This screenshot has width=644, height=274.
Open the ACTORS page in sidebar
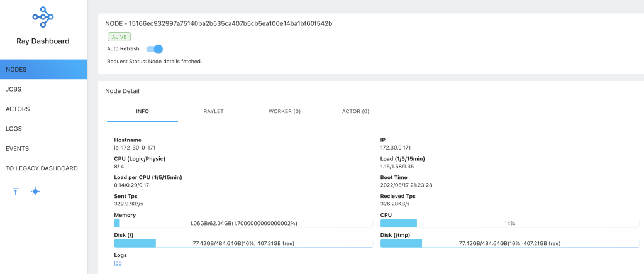pos(43,109)
